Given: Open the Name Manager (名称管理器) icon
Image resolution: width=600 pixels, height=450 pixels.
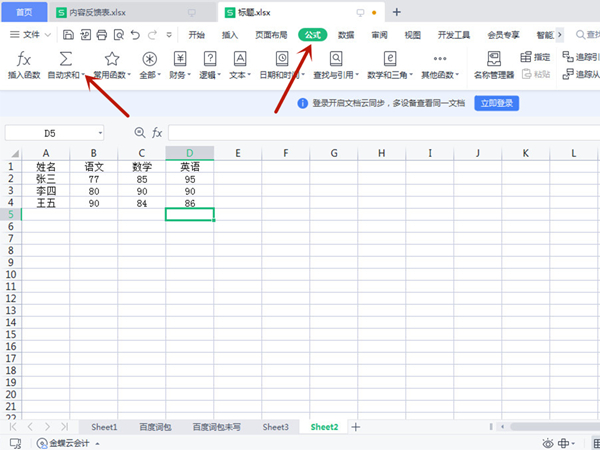Looking at the screenshot, I should (494, 59).
